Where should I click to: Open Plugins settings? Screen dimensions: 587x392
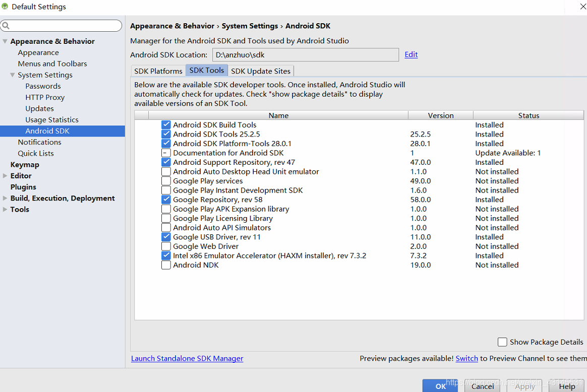click(x=23, y=187)
